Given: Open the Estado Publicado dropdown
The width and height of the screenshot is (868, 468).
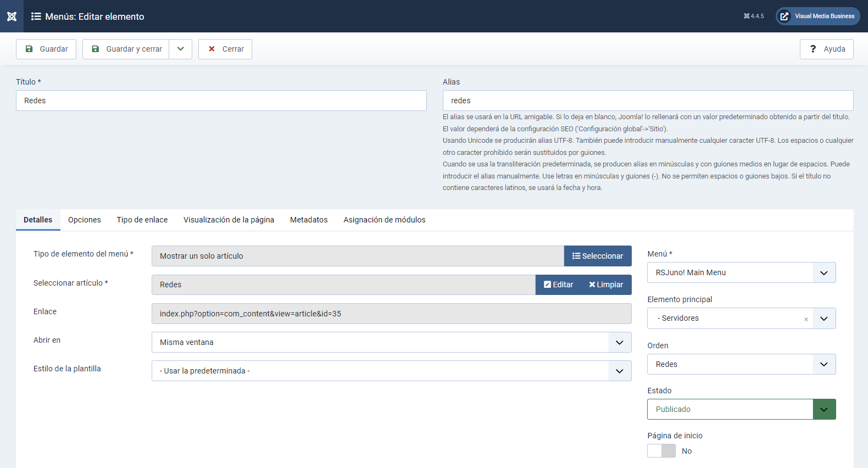Looking at the screenshot, I should (742, 409).
